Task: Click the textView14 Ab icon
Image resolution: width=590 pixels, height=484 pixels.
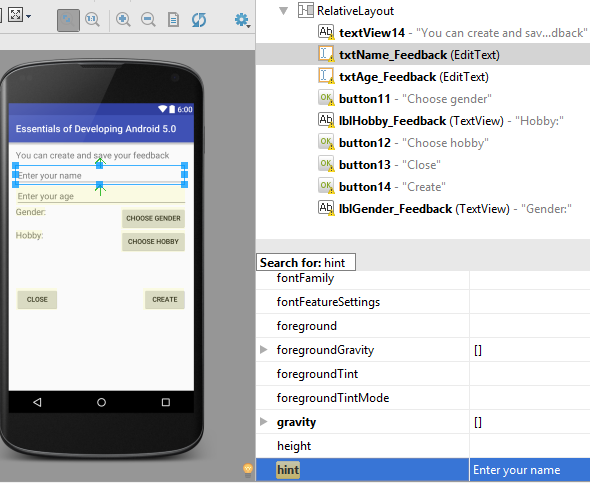Action: pos(326,32)
